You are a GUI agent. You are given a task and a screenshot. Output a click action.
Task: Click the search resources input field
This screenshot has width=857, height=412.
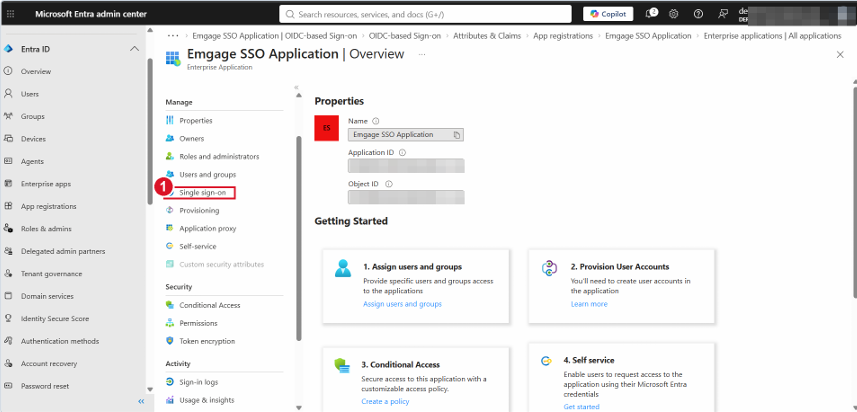[425, 14]
